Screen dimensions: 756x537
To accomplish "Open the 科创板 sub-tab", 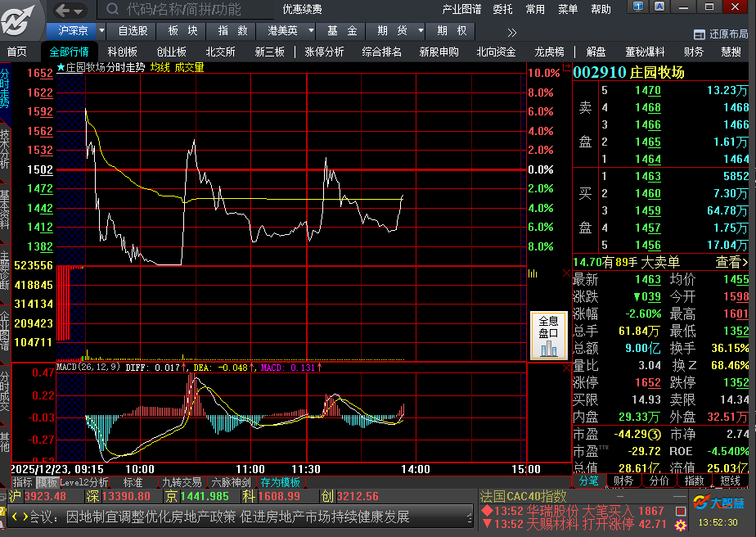I will coord(123,52).
